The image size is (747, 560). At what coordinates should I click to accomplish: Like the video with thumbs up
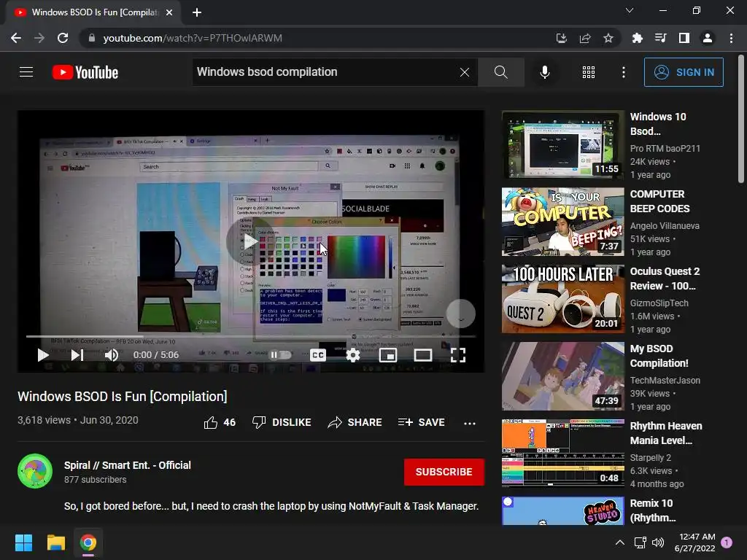coord(220,422)
